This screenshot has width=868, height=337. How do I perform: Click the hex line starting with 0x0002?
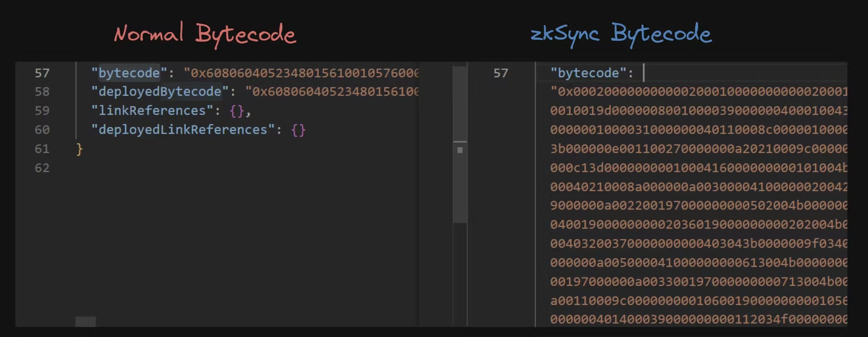(698, 92)
